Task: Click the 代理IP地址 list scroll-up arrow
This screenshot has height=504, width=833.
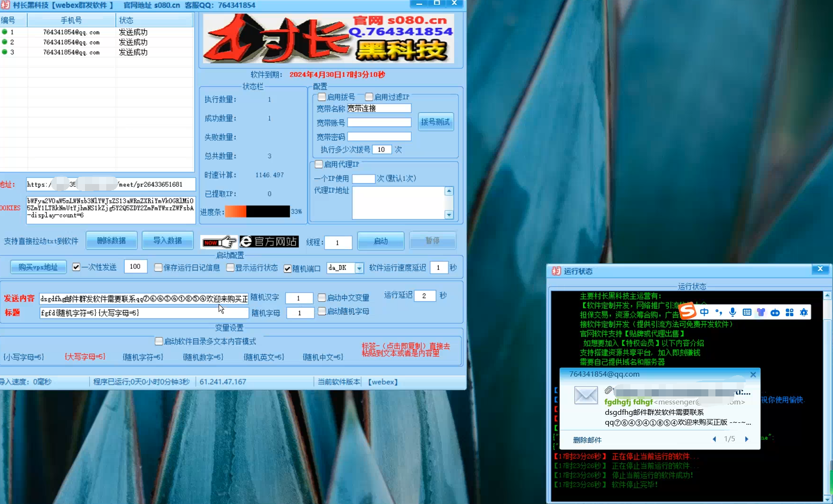Action: (x=449, y=191)
